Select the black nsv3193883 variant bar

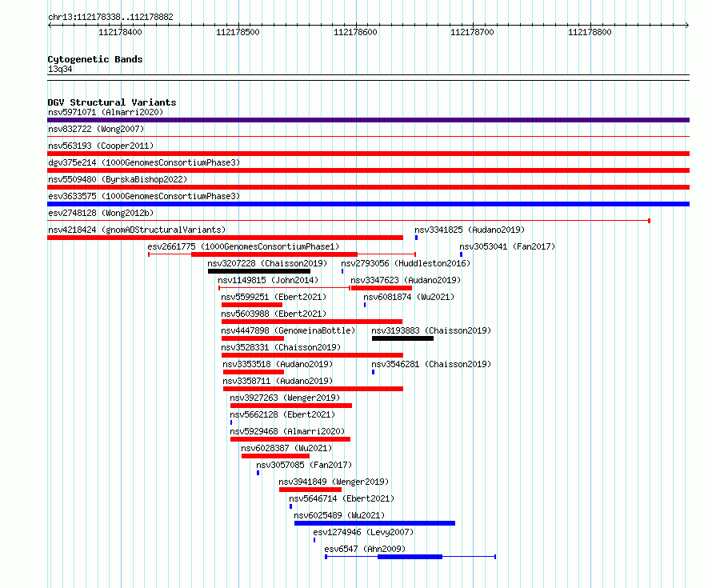tap(402, 338)
